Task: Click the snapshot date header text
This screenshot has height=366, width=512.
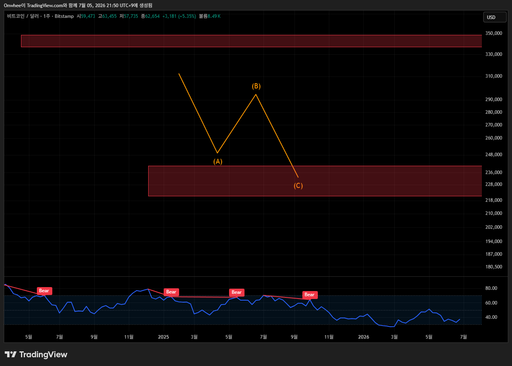Action: (x=78, y=6)
